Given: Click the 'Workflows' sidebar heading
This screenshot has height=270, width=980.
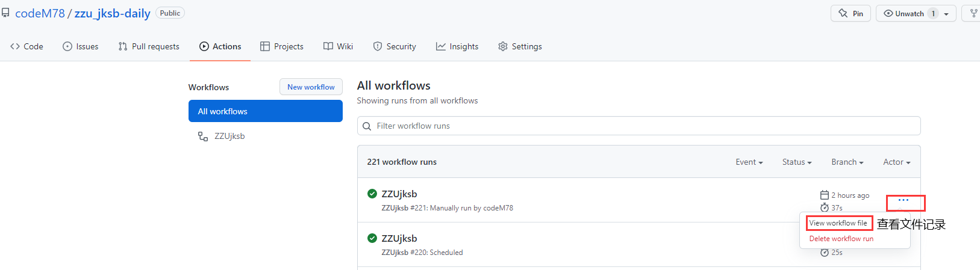Looking at the screenshot, I should [208, 87].
